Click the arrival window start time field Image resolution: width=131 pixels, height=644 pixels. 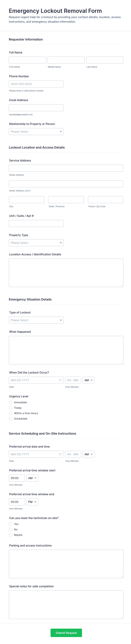(x=17, y=478)
